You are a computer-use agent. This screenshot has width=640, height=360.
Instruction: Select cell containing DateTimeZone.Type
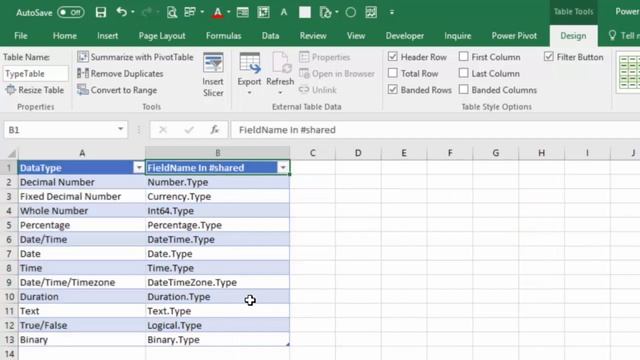click(x=218, y=282)
